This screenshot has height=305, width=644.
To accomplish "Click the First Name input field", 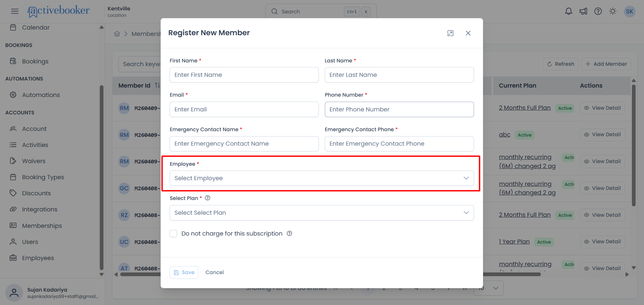I will [244, 75].
